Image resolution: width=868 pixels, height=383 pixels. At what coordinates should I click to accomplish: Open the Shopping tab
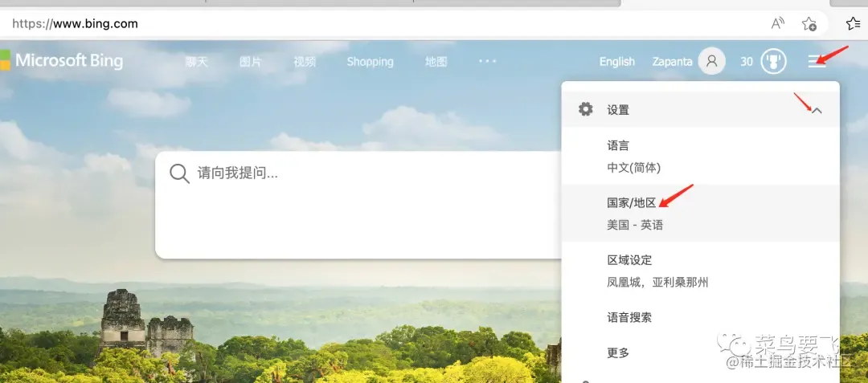(x=370, y=62)
